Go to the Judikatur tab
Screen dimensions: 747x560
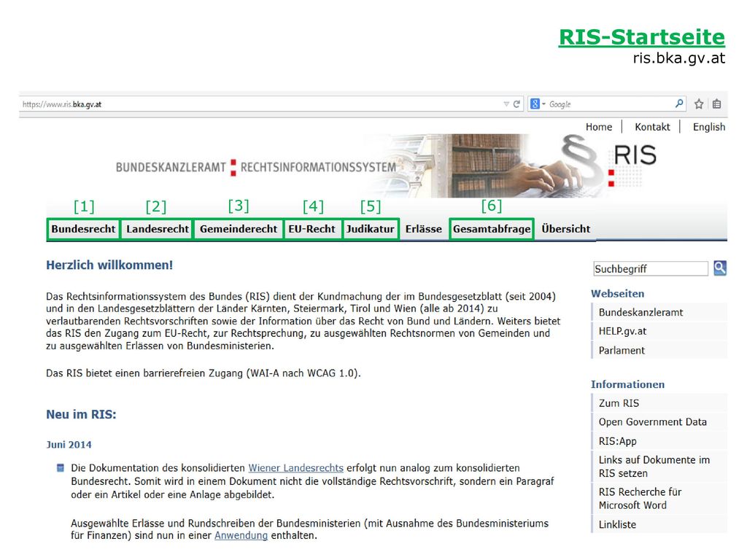pos(371,229)
